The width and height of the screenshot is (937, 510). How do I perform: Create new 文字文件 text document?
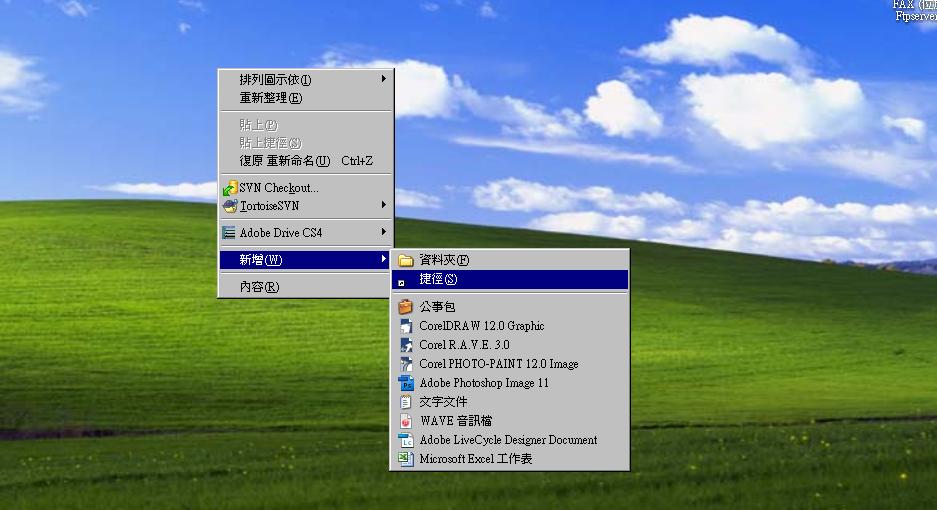pos(510,402)
